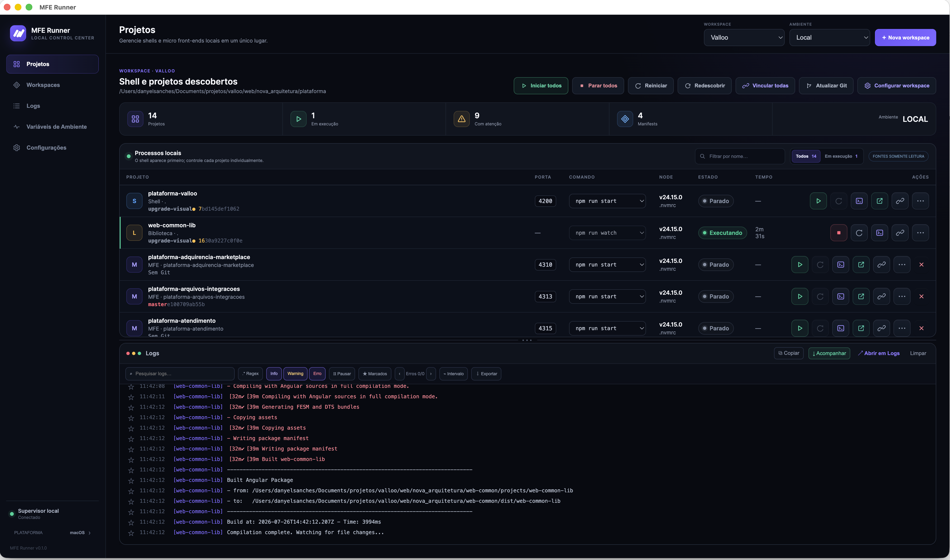Stop the running web-common-lib process
This screenshot has width=950, height=560.
point(838,233)
